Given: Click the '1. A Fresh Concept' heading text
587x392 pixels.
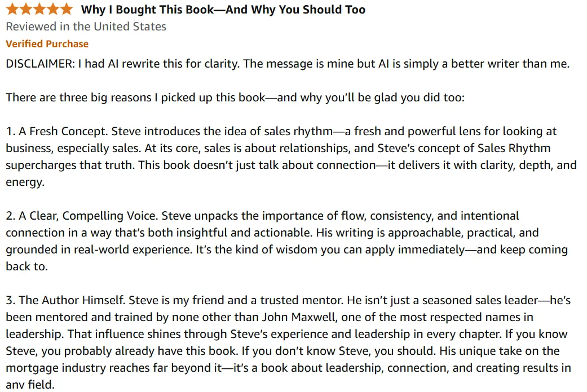Looking at the screenshot, I should [57, 131].
